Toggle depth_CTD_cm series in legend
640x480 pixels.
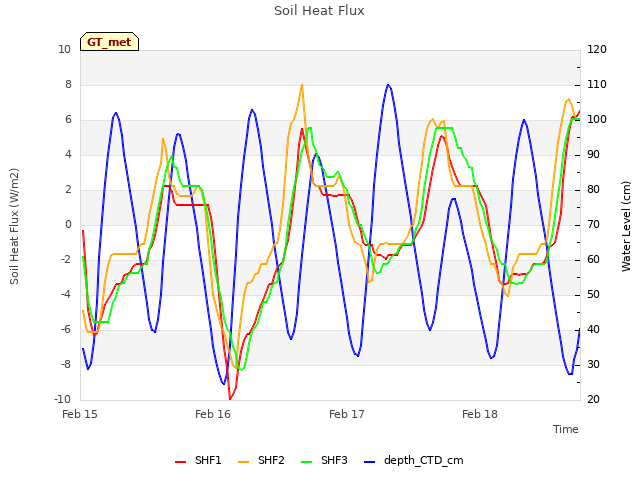423,461
